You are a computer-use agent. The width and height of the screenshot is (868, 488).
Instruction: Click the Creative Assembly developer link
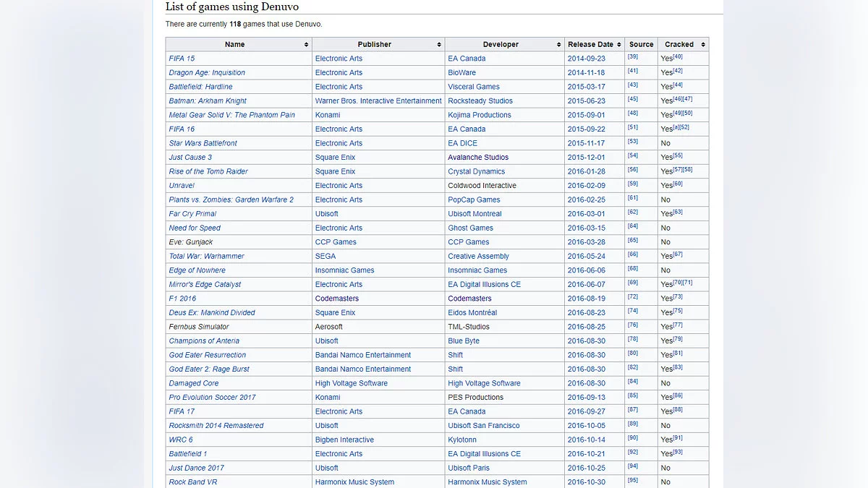(x=478, y=257)
